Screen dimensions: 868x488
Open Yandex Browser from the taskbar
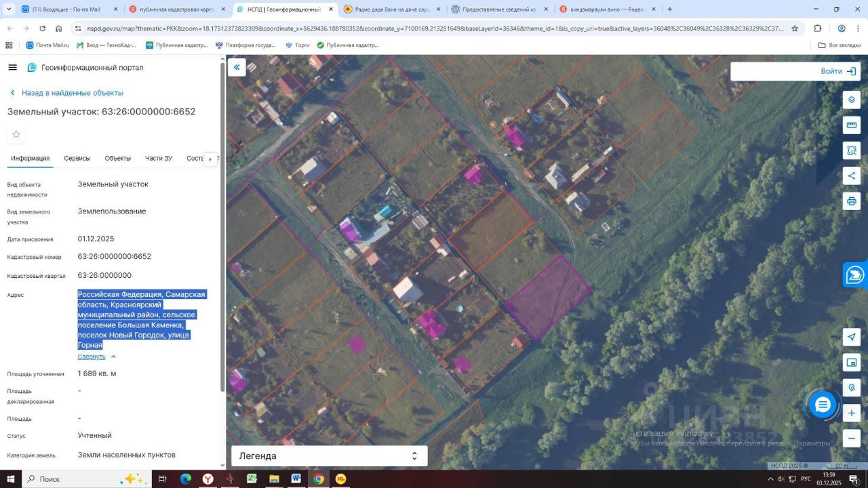pyautogui.click(x=208, y=479)
